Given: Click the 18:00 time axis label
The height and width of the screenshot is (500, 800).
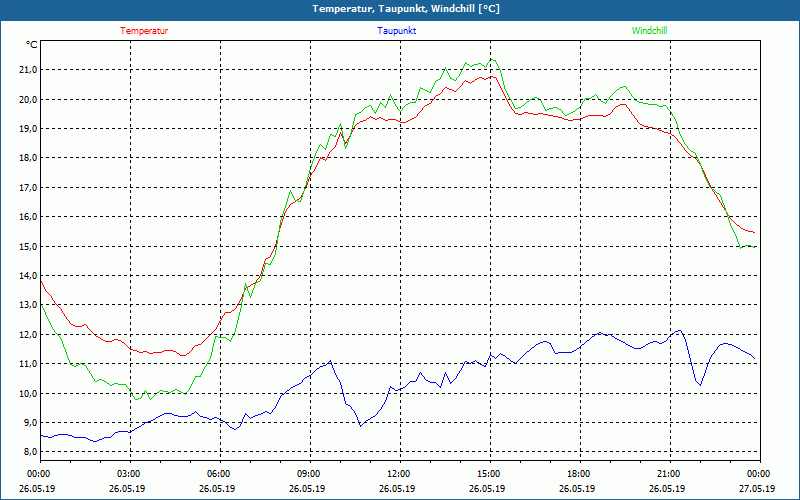Looking at the screenshot, I should point(580,474).
